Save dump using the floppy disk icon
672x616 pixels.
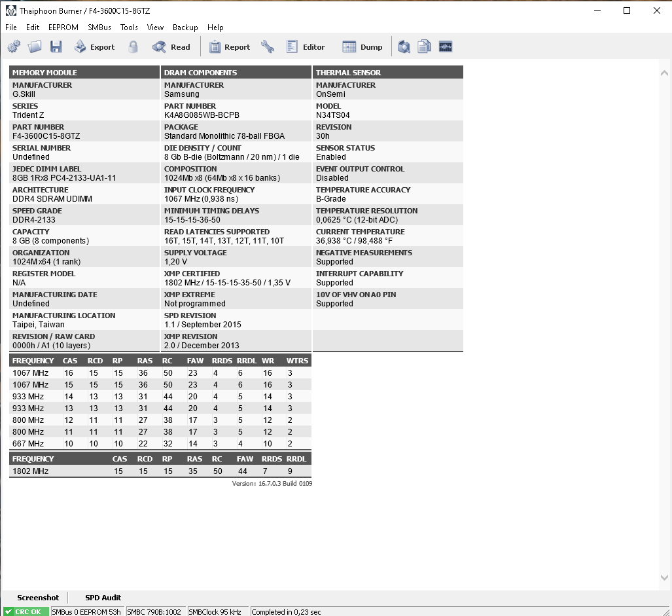(56, 46)
